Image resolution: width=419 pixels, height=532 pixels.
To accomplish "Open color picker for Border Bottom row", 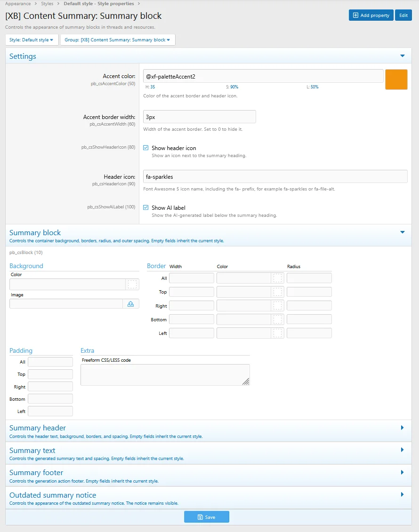I will click(x=277, y=319).
